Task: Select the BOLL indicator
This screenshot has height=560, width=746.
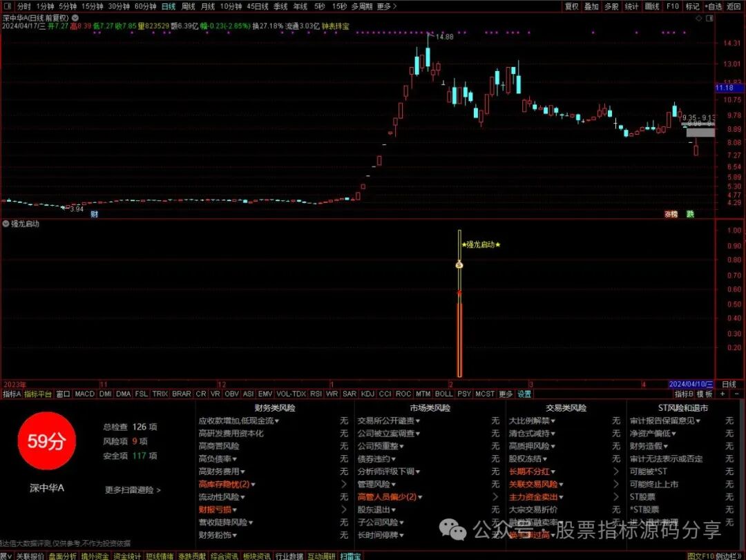Action: [x=444, y=394]
